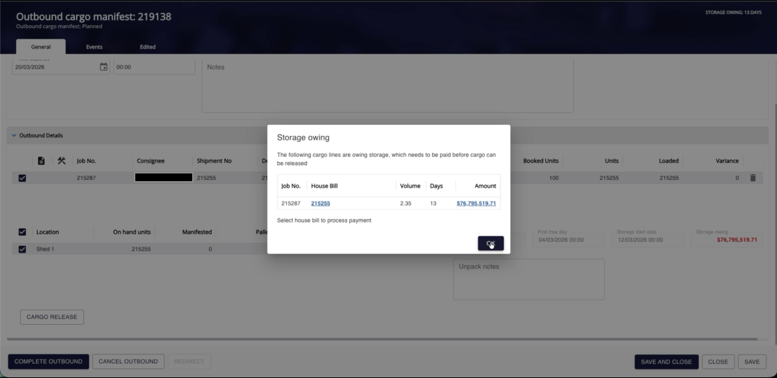The width and height of the screenshot is (777, 378).
Task: Open house bill 215255 link in dialog
Action: click(x=321, y=203)
